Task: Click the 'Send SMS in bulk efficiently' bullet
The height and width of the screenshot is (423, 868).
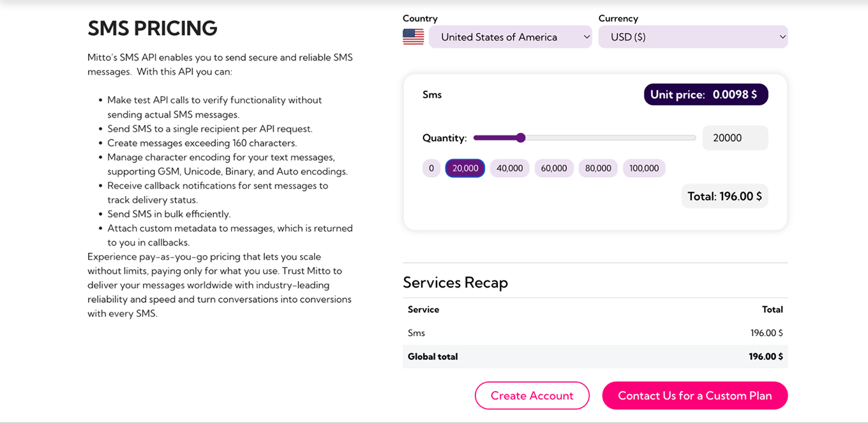Action: (169, 214)
